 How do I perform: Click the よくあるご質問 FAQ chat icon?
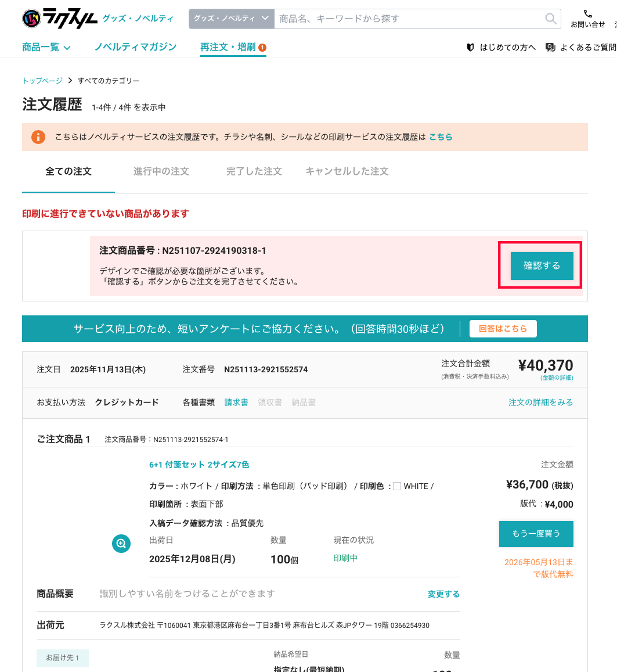550,47
